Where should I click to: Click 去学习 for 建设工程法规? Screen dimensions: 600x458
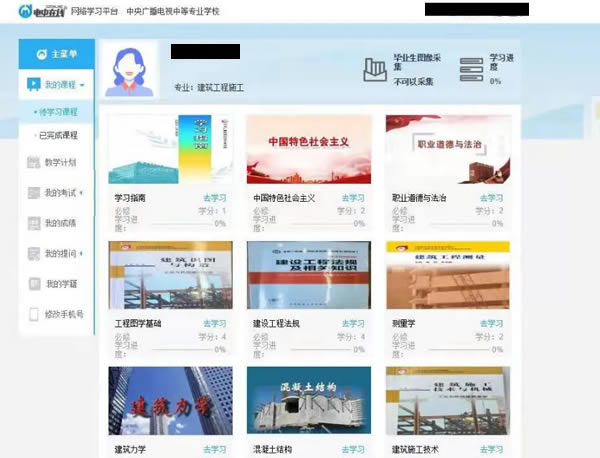pos(353,324)
